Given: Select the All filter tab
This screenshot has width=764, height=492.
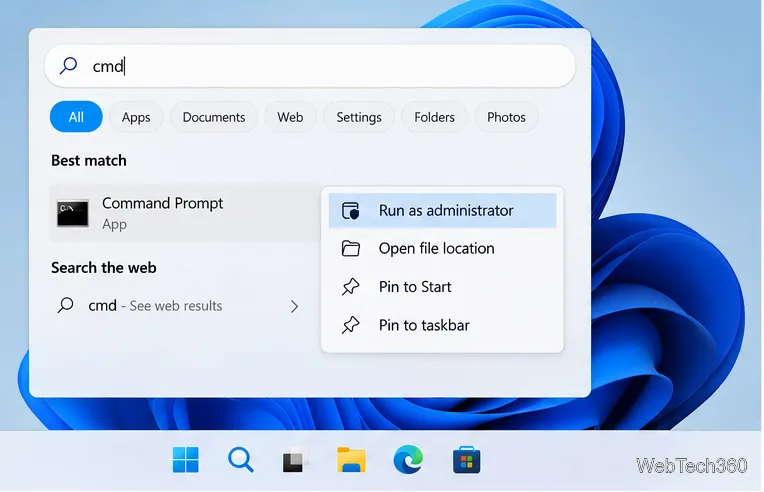Looking at the screenshot, I should coord(76,117).
